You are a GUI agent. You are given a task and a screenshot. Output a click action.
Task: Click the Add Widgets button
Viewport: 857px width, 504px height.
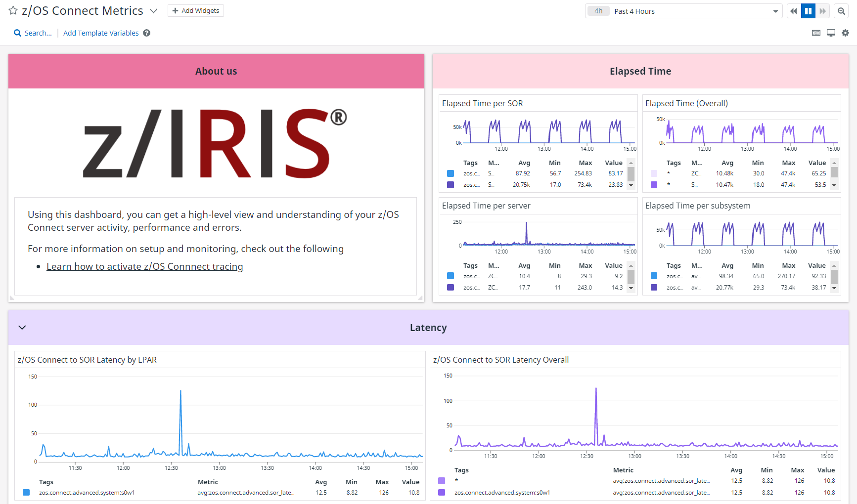[196, 11]
